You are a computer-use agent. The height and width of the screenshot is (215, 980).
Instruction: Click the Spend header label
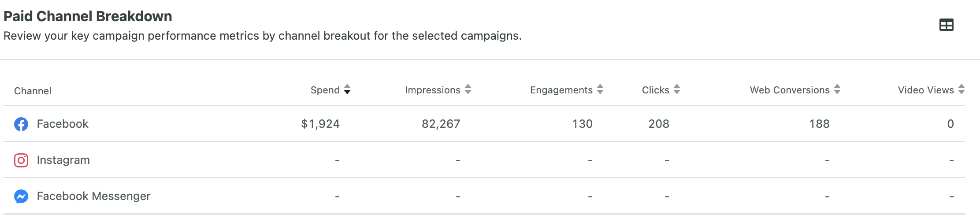point(325,90)
